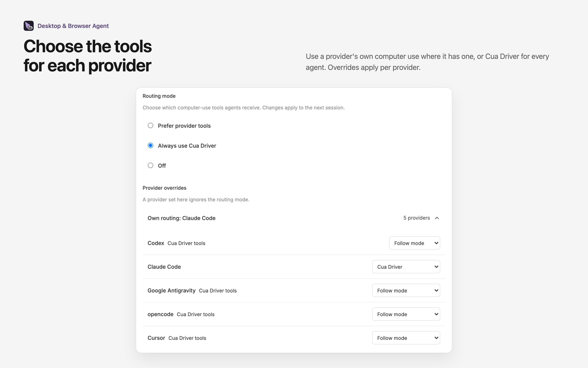Click the Desktop & Browser Agent label
Viewport: 588px width, 368px height.
click(73, 26)
